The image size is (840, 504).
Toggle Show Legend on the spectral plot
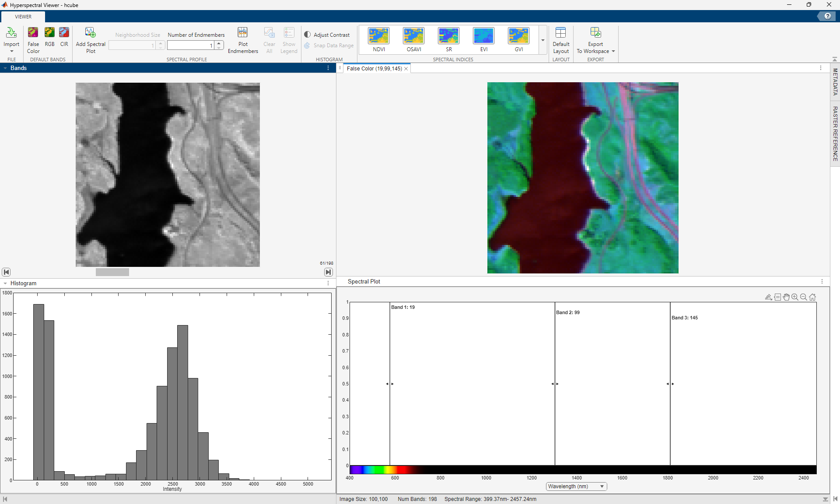click(x=288, y=39)
